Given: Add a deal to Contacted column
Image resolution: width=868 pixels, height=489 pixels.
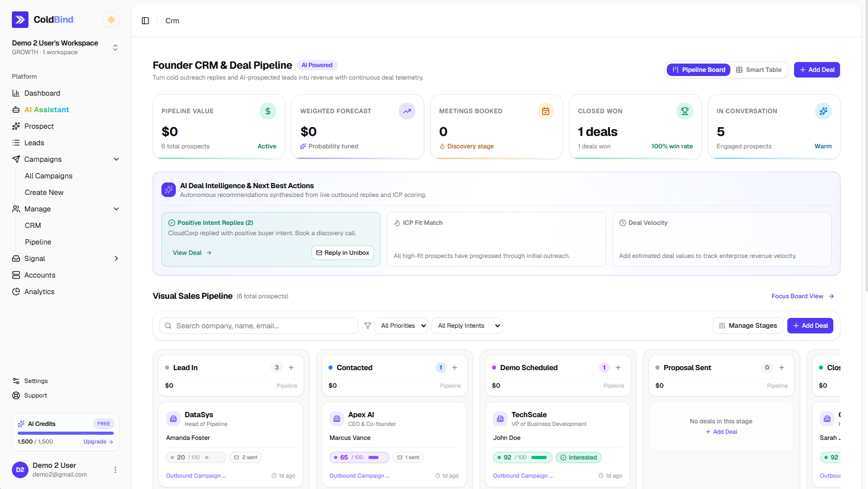Looking at the screenshot, I should tap(455, 368).
